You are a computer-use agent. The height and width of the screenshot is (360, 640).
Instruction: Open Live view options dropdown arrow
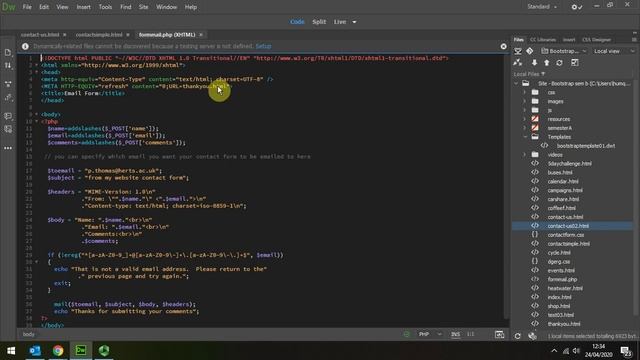click(x=354, y=22)
